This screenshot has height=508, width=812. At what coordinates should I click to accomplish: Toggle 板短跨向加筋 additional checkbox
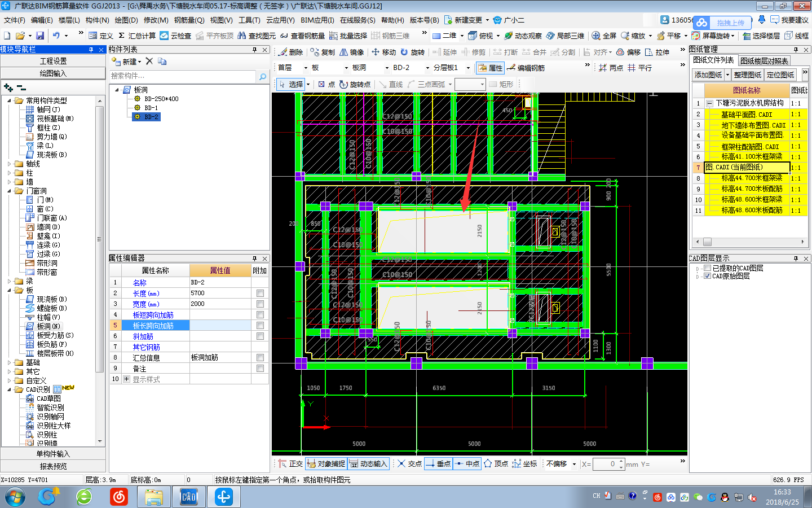[x=260, y=315]
